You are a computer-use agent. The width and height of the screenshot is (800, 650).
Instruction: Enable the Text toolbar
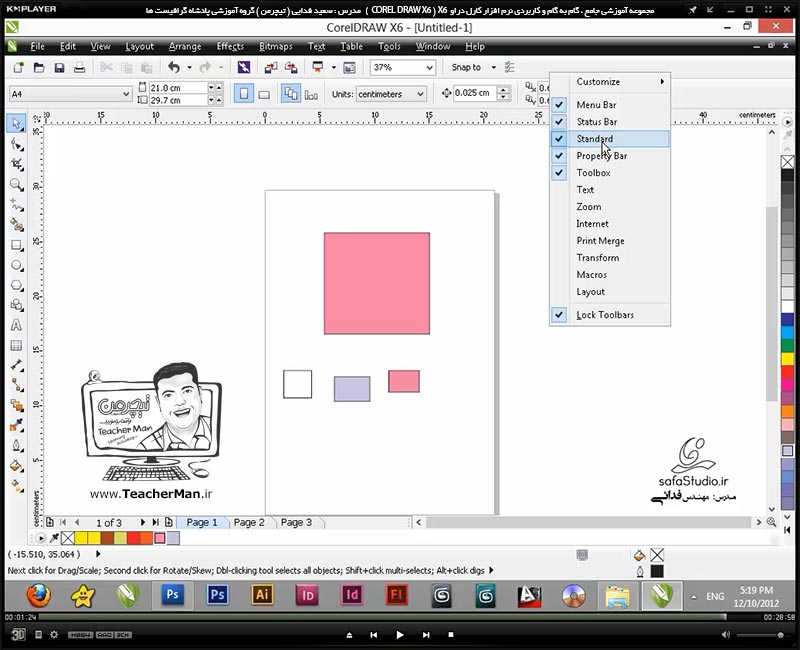(610, 190)
